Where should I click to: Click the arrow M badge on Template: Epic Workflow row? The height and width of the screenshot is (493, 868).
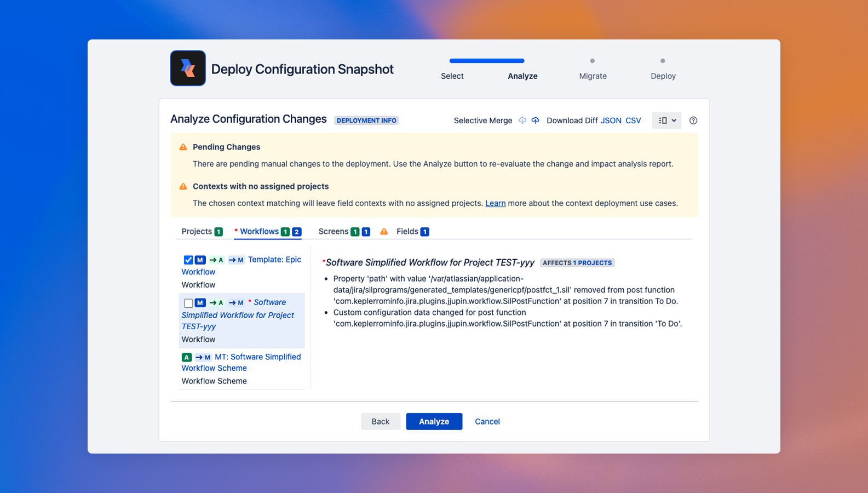coord(236,260)
